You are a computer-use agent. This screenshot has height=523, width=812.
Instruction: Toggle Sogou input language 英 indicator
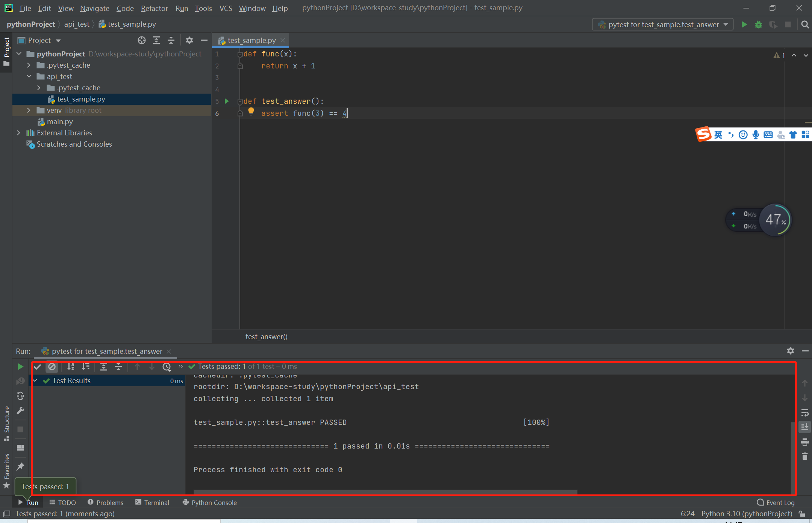tap(718, 135)
